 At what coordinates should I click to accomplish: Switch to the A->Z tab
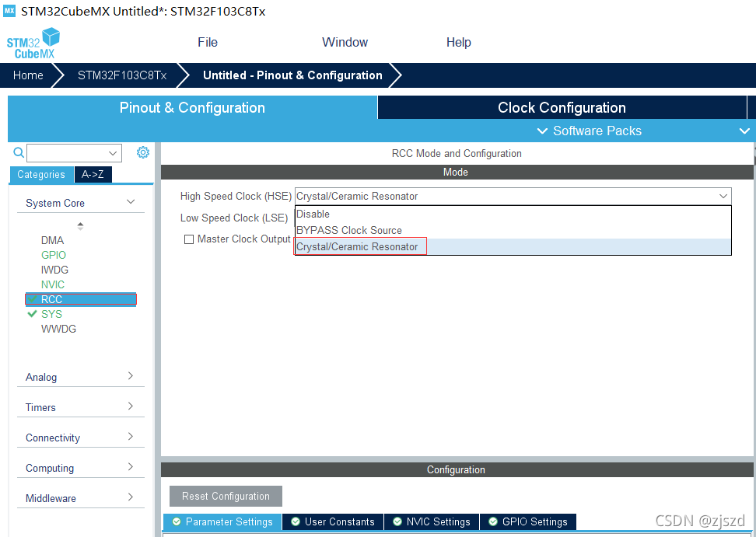(93, 174)
